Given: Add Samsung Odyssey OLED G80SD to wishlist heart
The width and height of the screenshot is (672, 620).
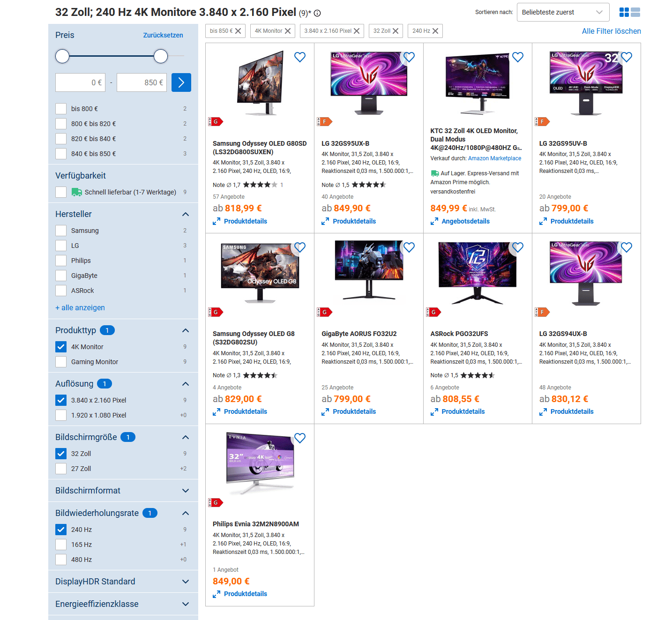Looking at the screenshot, I should [x=300, y=57].
